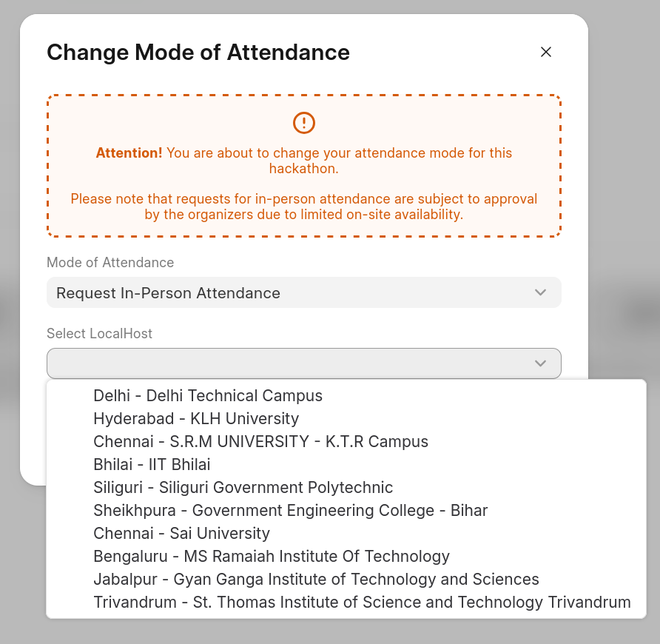Click the Mode of Attendance field label
Screen dimensions: 660x644
pyautogui.click(x=110, y=263)
